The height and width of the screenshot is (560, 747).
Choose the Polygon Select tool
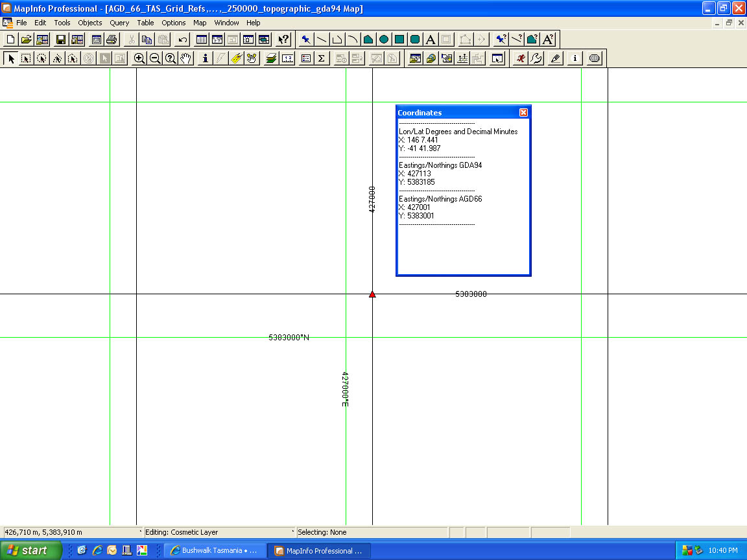pos(57,58)
